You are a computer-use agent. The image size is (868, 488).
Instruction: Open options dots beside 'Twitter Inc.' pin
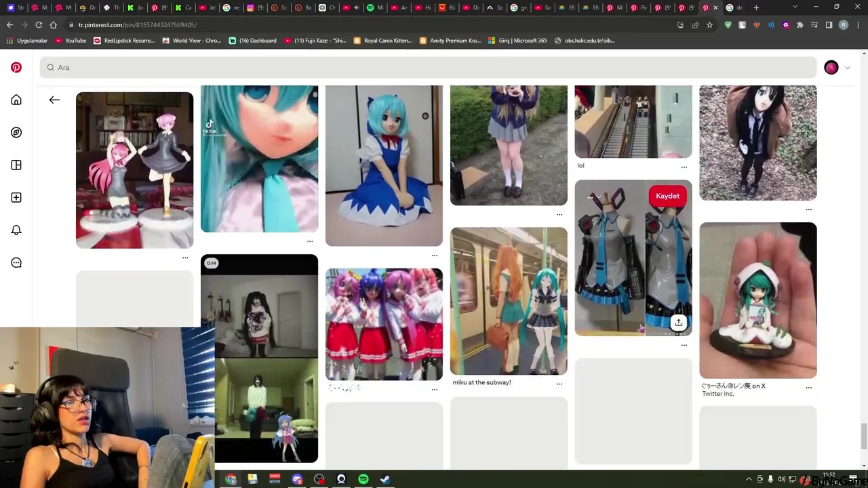click(809, 388)
